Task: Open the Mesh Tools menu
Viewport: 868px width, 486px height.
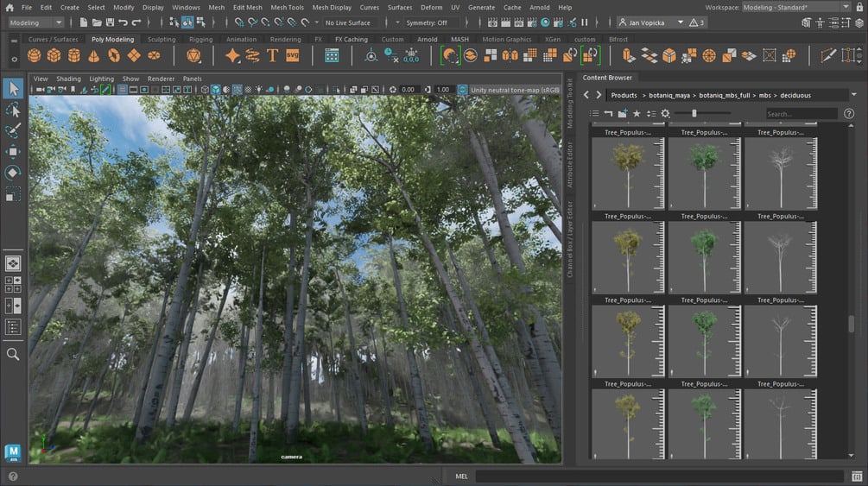Action: click(x=287, y=7)
